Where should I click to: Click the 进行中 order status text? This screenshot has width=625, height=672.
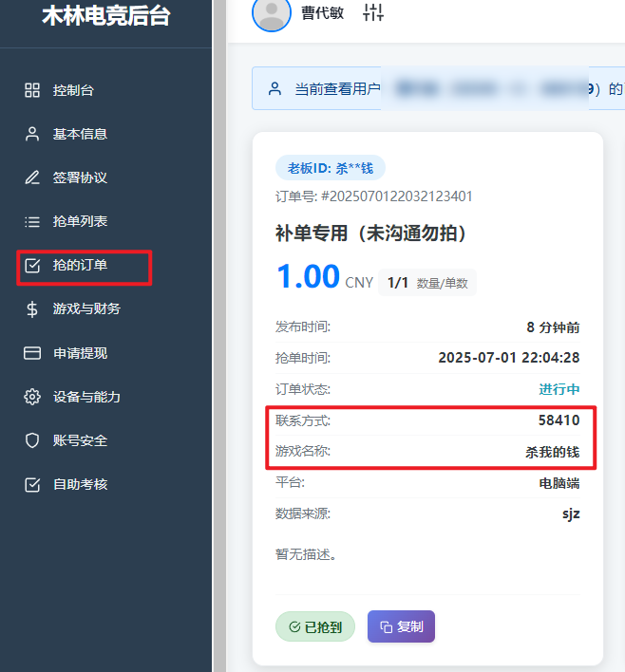(x=559, y=389)
